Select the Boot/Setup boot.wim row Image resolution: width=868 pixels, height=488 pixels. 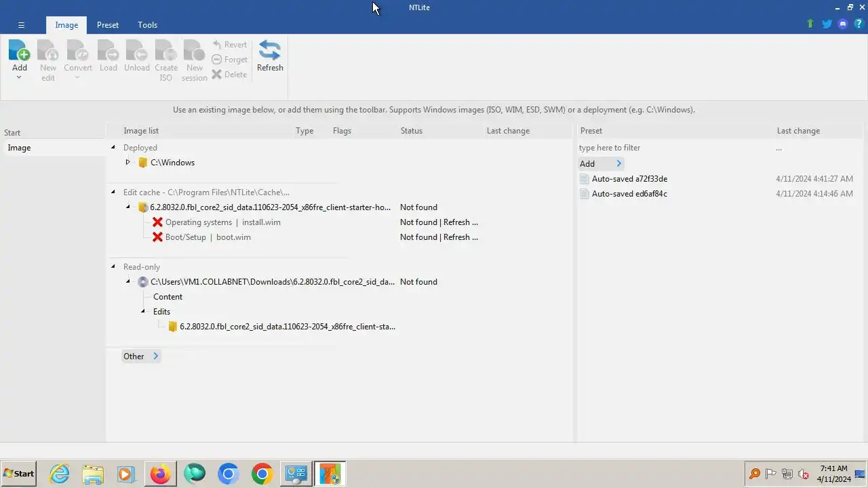(x=208, y=237)
